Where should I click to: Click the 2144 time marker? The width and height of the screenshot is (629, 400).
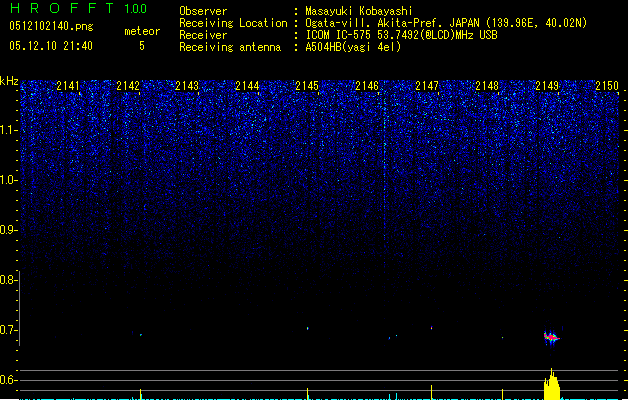pos(247,86)
